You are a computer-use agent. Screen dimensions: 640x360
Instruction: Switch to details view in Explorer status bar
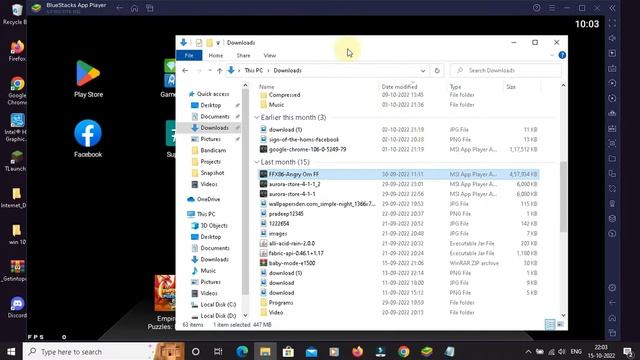tap(550, 324)
